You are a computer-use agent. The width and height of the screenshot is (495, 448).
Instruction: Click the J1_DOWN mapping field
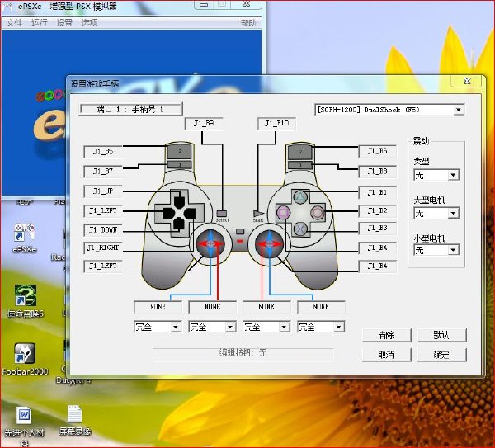click(x=103, y=230)
